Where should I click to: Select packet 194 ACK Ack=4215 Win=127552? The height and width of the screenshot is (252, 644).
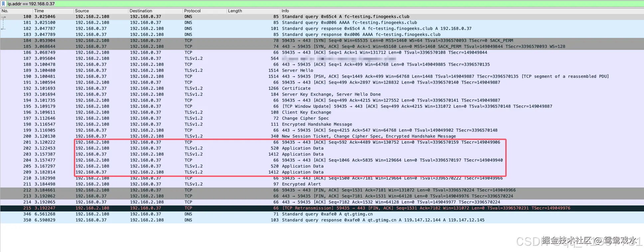point(322,100)
